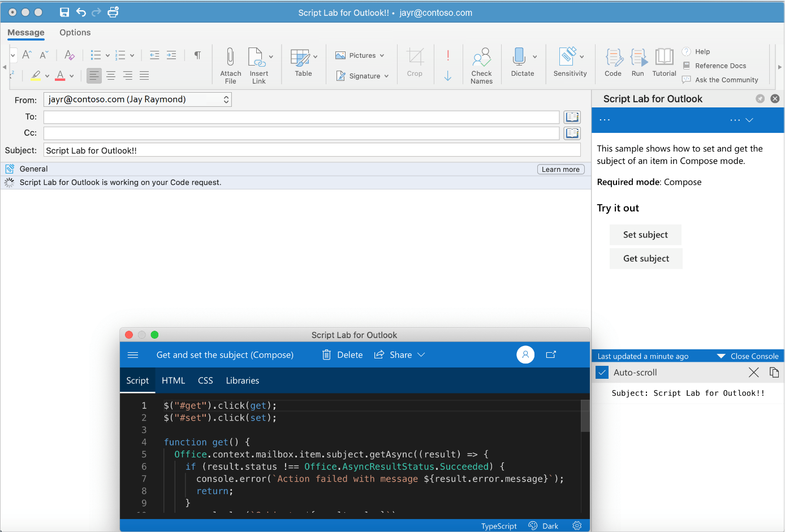Click the copy console output icon
This screenshot has height=532, width=785.
tap(774, 373)
